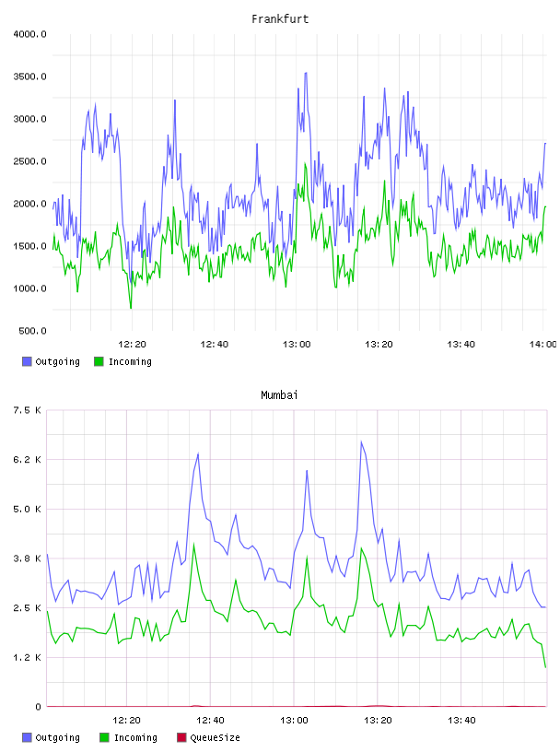Click the green Incoming swatch in Frankfurt legend
This screenshot has height=752, width=560.
pos(99,361)
